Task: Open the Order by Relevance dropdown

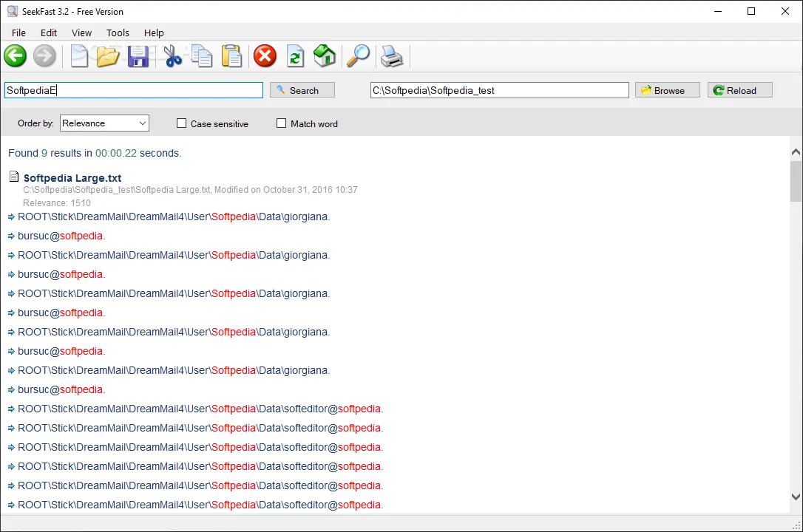Action: (104, 123)
